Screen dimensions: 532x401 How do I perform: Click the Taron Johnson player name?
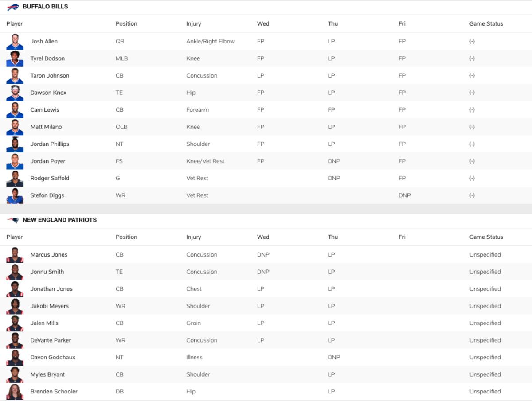pos(50,76)
